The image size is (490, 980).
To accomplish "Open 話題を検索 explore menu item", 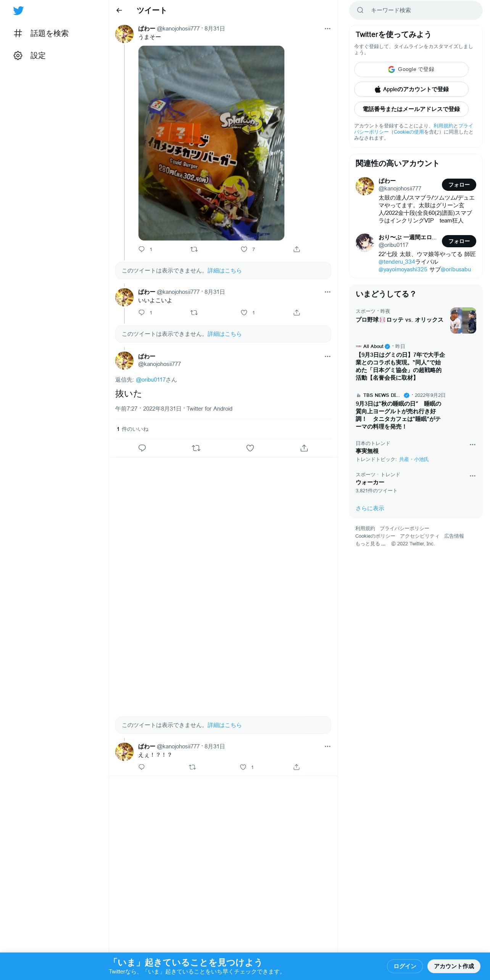I will pyautogui.click(x=41, y=33).
